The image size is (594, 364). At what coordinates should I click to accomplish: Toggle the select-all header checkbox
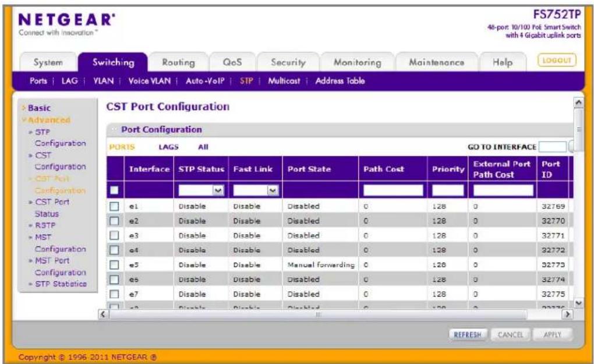(114, 190)
